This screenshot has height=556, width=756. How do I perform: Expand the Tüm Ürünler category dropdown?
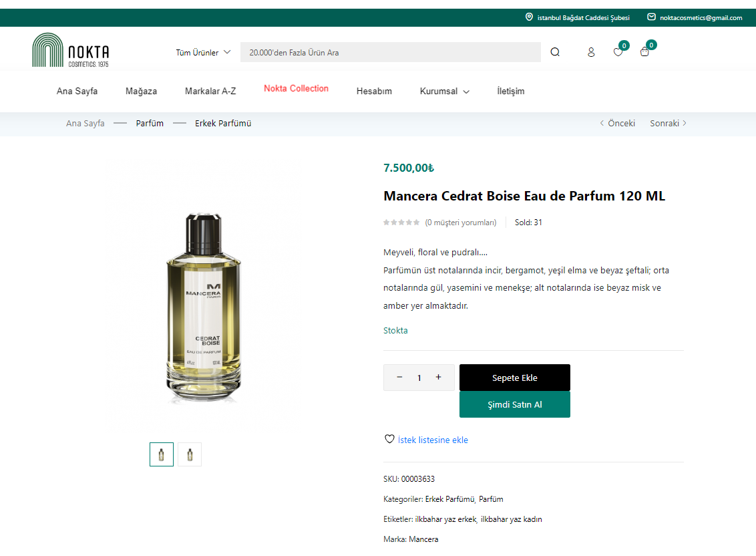point(203,52)
